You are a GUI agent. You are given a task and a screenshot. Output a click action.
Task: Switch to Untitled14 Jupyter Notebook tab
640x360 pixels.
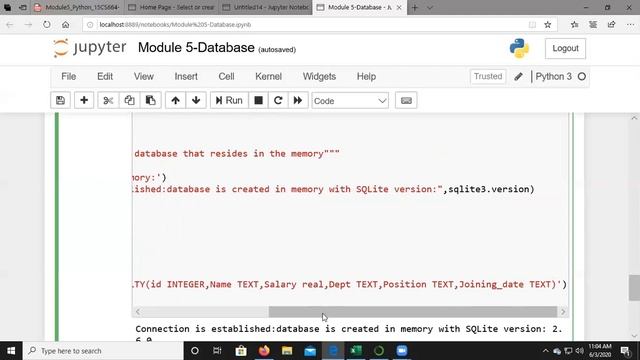pyautogui.click(x=266, y=7)
